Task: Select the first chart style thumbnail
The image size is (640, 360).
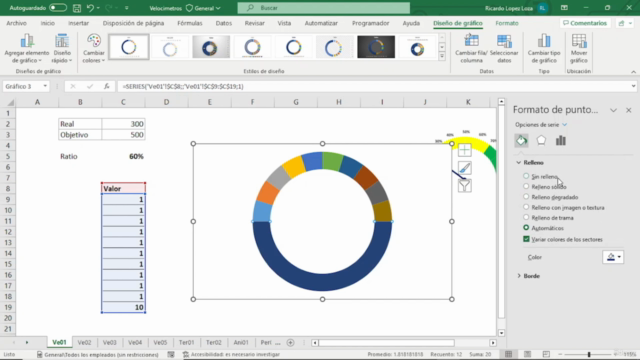Action: 129,47
